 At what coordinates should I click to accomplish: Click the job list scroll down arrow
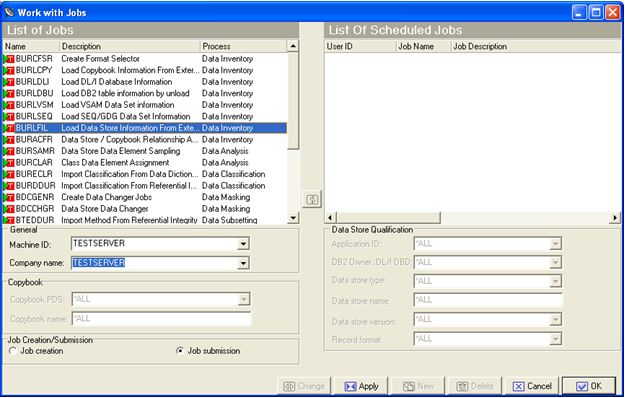[x=293, y=218]
